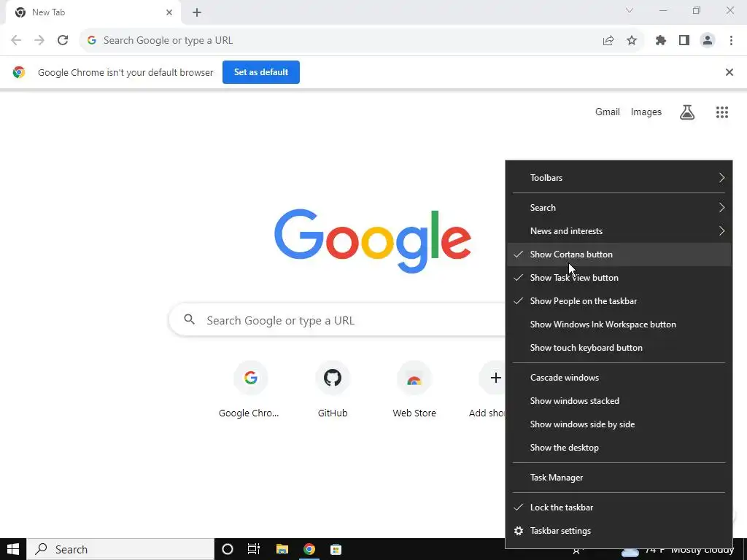Expand the Toolbars submenu

tap(619, 178)
